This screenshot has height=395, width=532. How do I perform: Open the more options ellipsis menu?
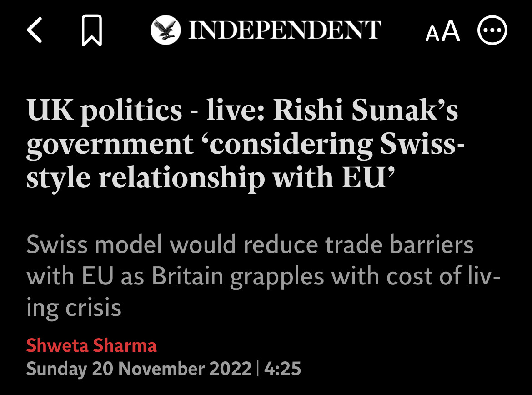492,30
